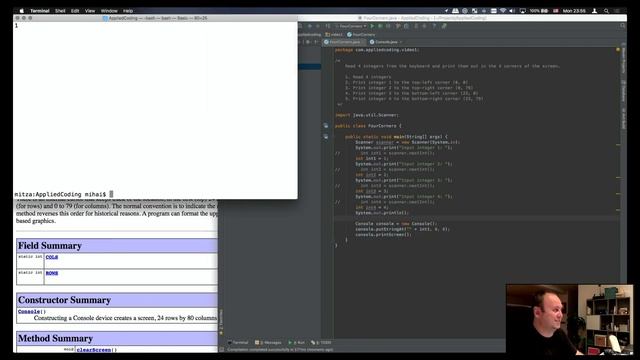
Task: Open the TODO tool window tab
Action: point(321,342)
